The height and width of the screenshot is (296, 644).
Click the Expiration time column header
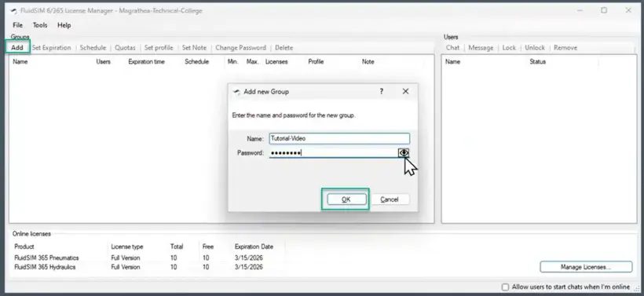click(146, 61)
